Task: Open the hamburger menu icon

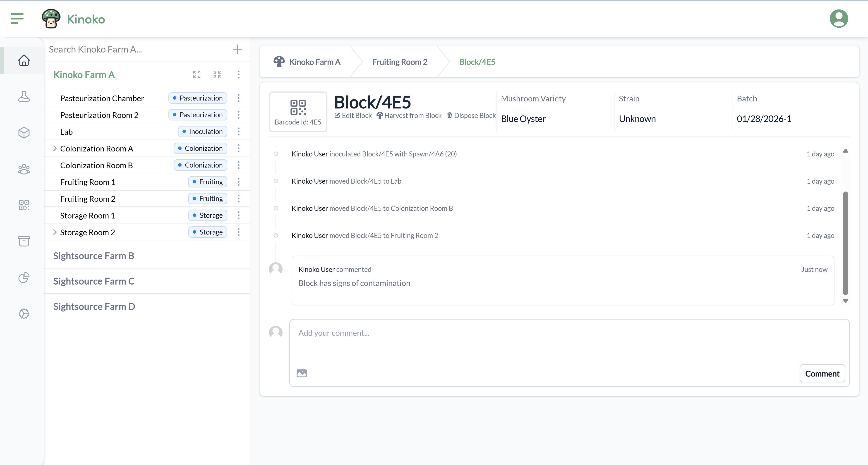Action: point(17,19)
